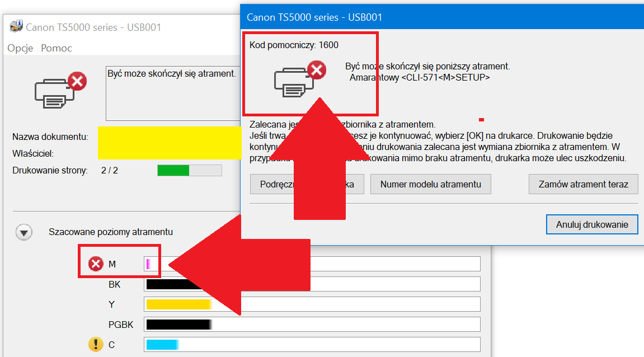Click the yellow Y ink level bar

[x=312, y=304]
